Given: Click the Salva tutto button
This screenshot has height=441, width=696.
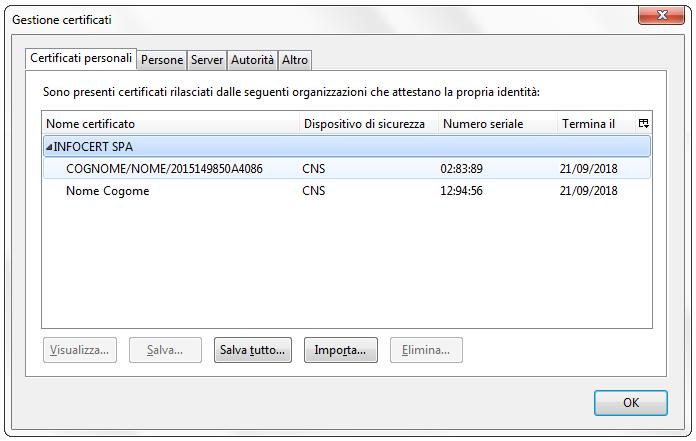Looking at the screenshot, I should tap(253, 351).
